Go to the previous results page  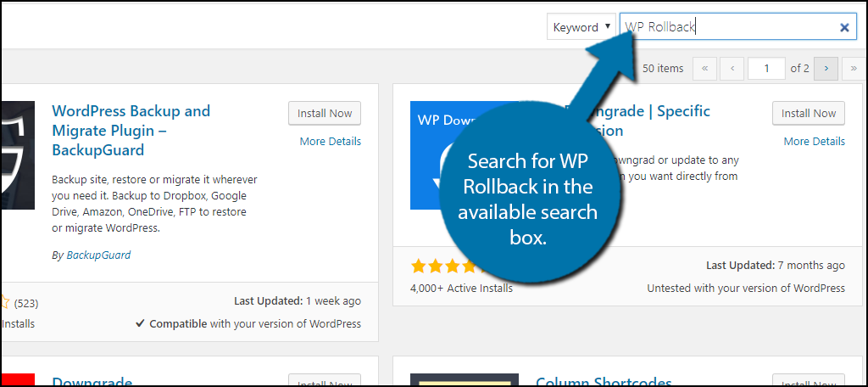[x=732, y=69]
